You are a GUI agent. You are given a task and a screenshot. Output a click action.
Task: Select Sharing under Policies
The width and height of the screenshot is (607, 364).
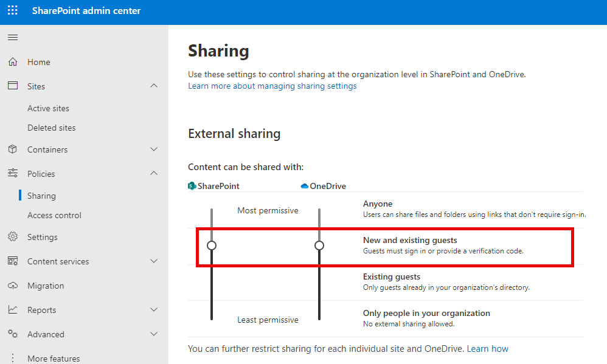tap(41, 196)
